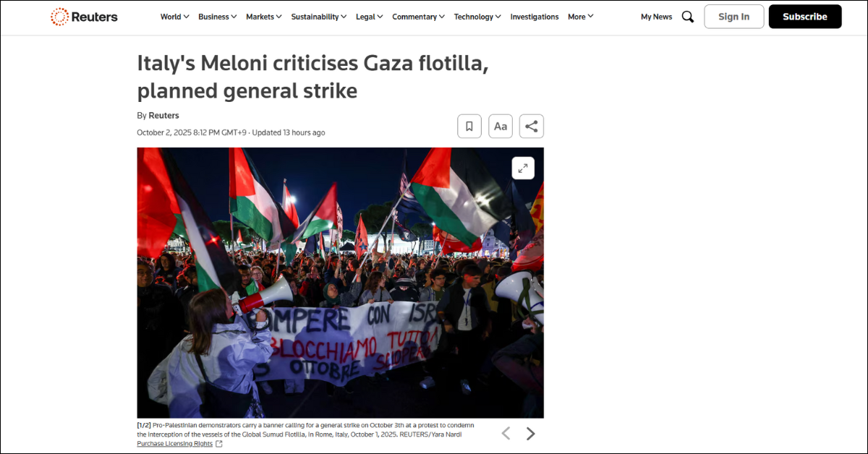Expand the Sustainability menu dropdown
Screen dimensions: 868x454
pyautogui.click(x=319, y=17)
